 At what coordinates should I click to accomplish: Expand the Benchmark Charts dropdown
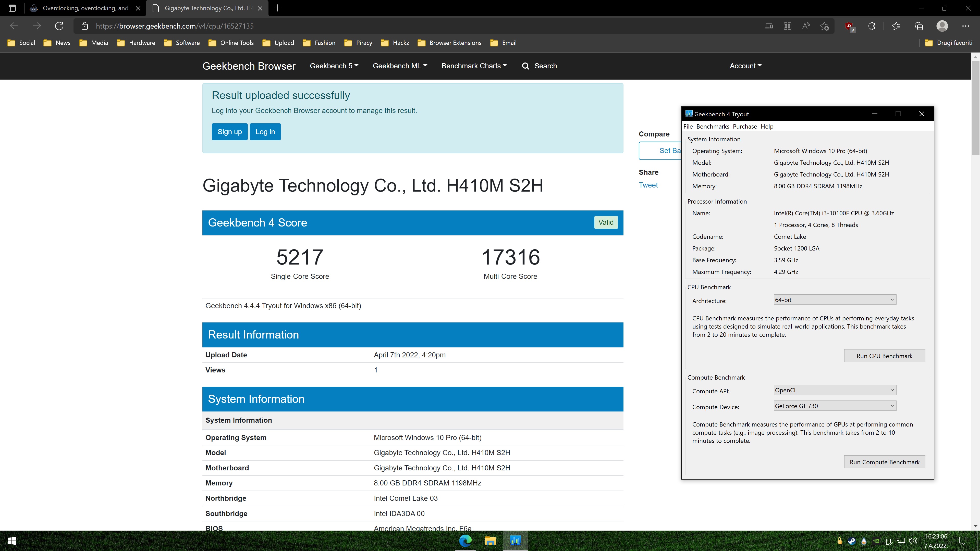[474, 66]
